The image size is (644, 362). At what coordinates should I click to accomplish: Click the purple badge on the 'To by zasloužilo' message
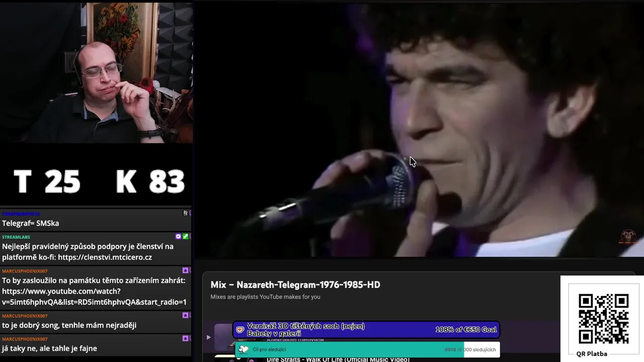coord(185,270)
